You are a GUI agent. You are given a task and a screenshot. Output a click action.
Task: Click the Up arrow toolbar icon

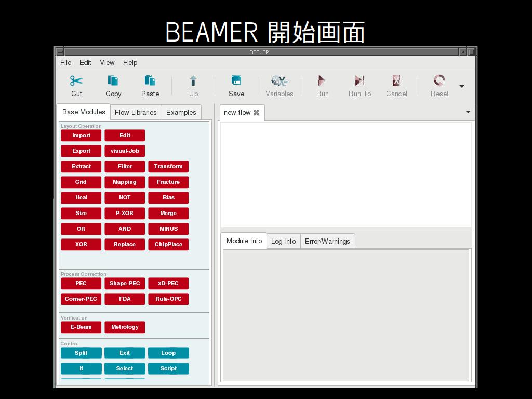193,81
